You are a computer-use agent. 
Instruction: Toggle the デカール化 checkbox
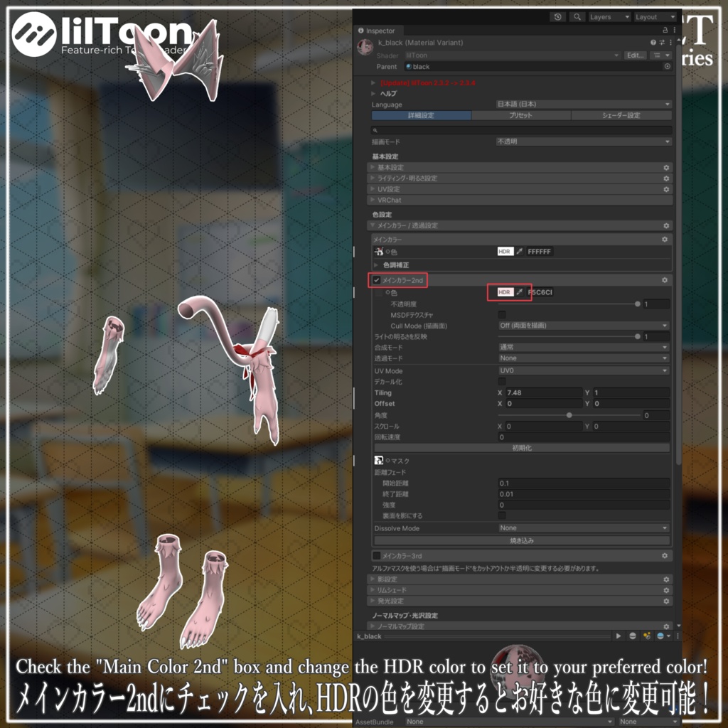point(502,381)
